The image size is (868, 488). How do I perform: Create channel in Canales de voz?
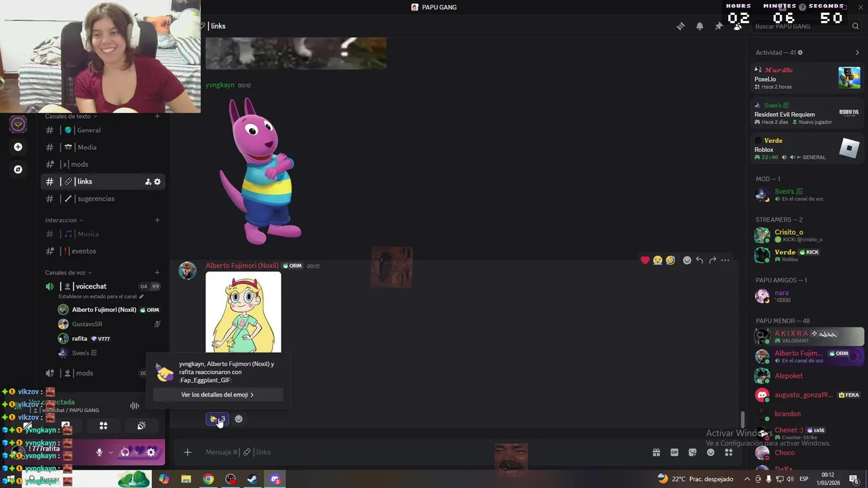coord(157,272)
